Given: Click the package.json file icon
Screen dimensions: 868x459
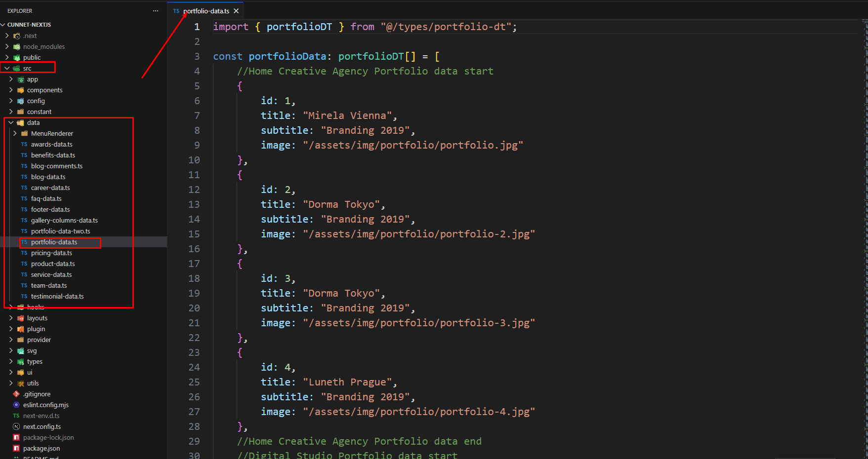Looking at the screenshot, I should tap(16, 448).
